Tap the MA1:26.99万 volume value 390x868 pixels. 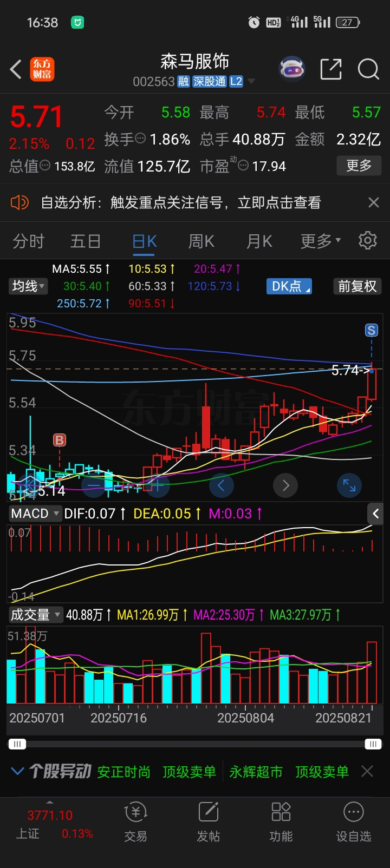[152, 615]
